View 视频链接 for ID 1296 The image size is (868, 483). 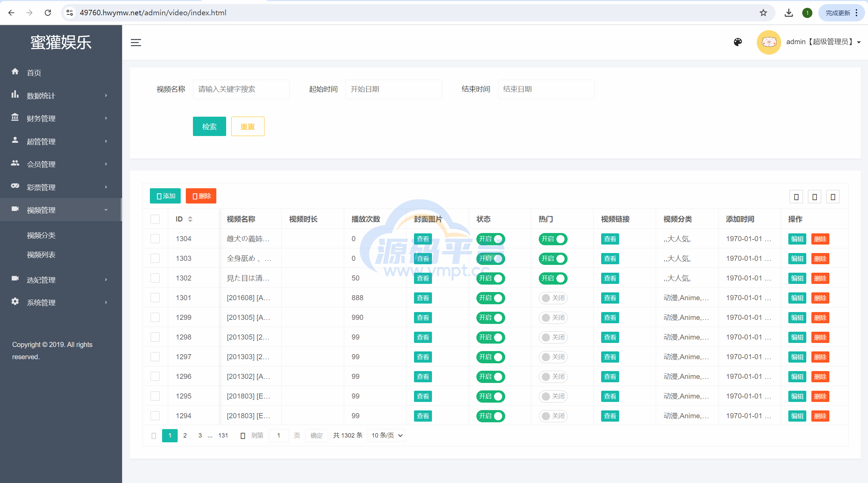(610, 377)
